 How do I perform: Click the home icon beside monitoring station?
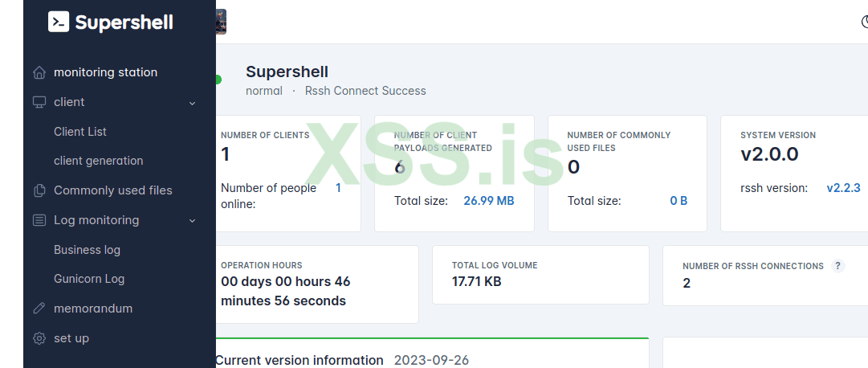pos(39,72)
